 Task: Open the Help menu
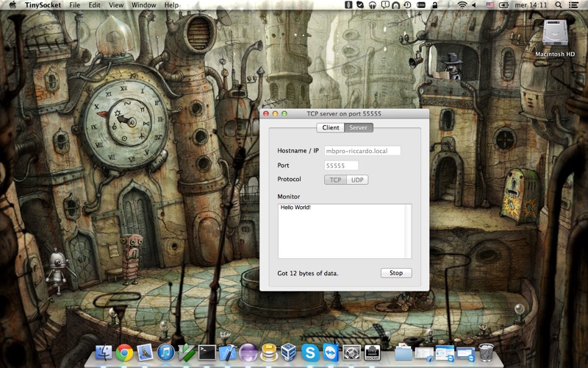(171, 5)
